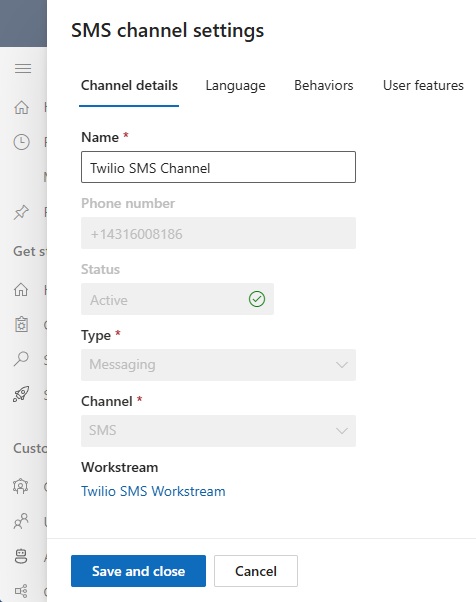Click the magnifier search icon in sidebar

[x=21, y=359]
